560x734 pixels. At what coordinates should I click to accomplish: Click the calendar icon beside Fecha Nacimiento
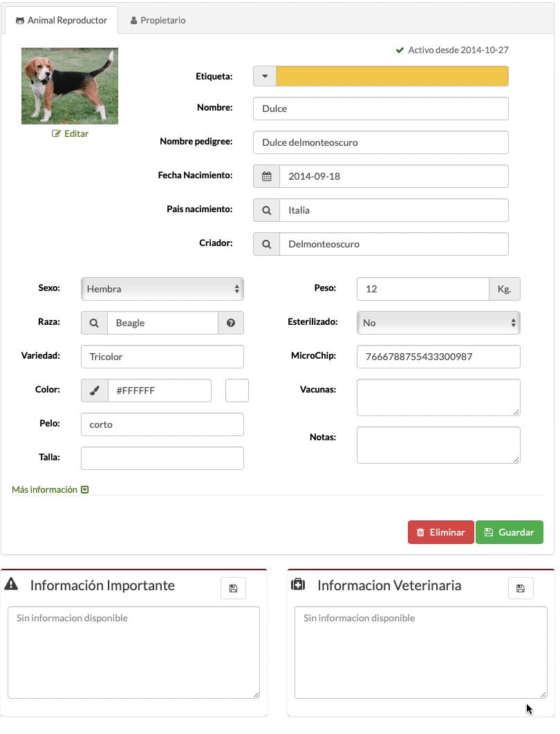(266, 176)
